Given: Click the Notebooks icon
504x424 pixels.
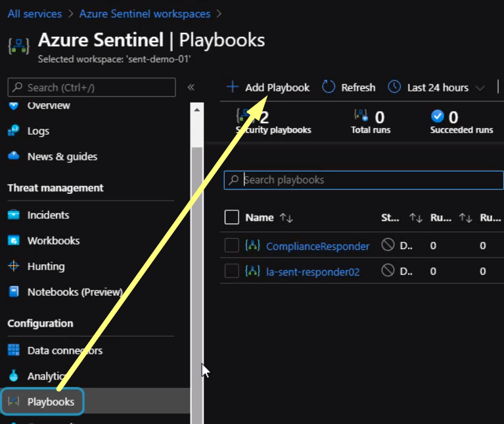Looking at the screenshot, I should tap(14, 292).
